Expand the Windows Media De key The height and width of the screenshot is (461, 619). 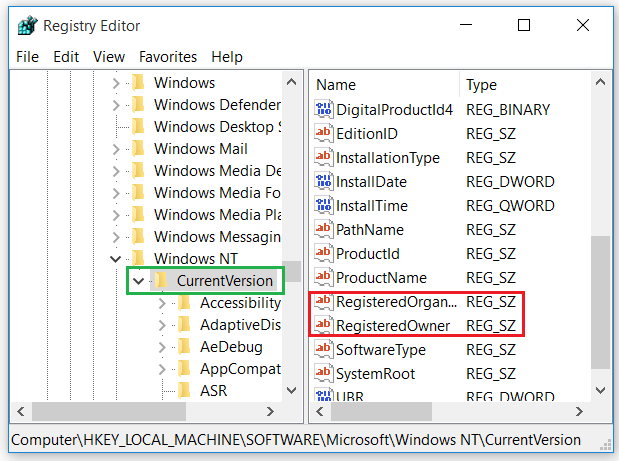pyautogui.click(x=116, y=171)
